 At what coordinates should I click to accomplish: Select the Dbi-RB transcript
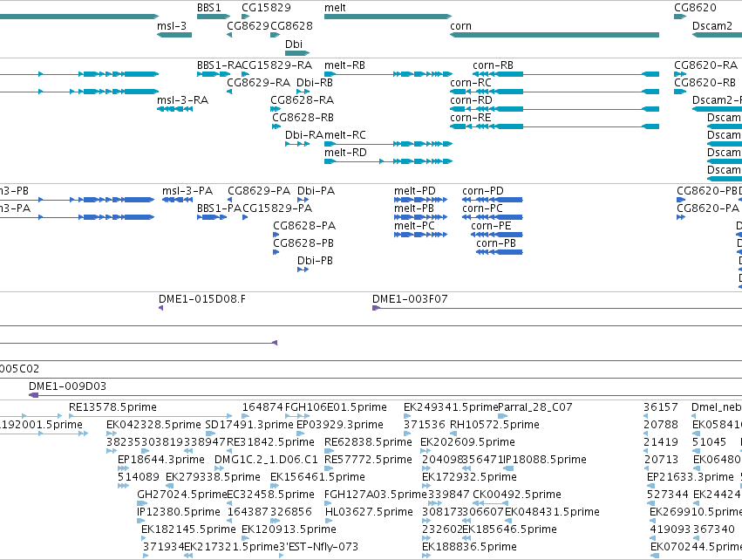click(303, 92)
